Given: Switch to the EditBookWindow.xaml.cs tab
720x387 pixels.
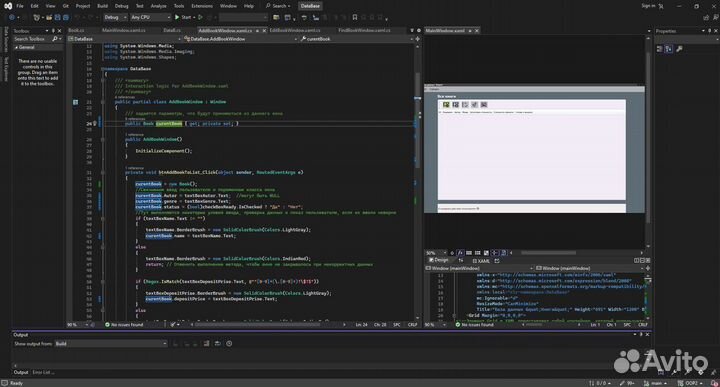Looking at the screenshot, I should point(295,30).
